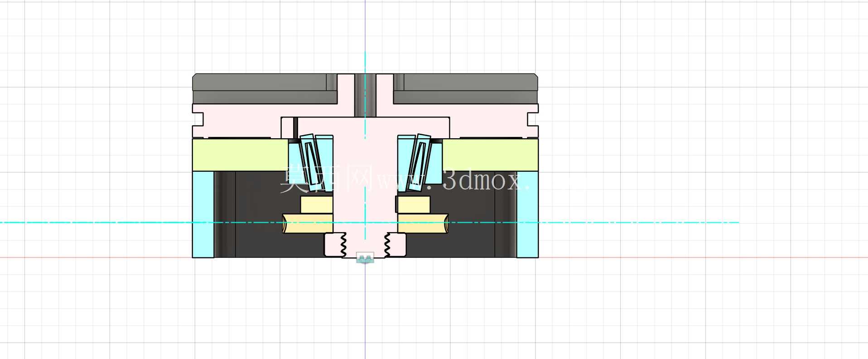Select the right yellow-green plate section
This screenshot has width=868, height=359.
[490, 155]
